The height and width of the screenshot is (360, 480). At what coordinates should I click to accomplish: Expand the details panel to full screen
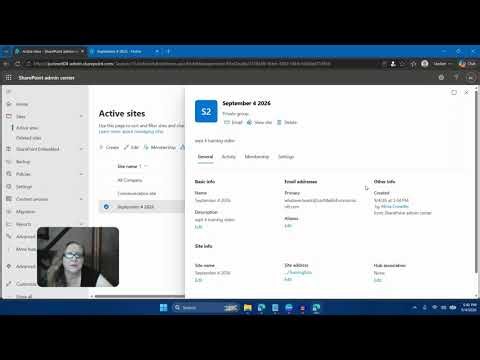click(454, 92)
